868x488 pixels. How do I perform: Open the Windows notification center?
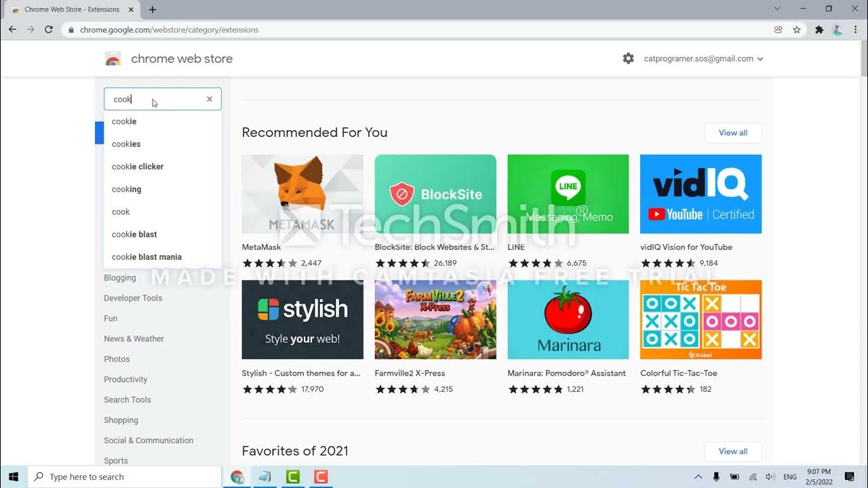[x=850, y=476]
